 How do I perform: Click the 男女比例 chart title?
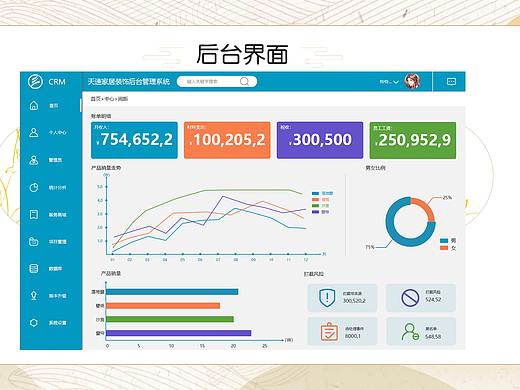tap(375, 168)
